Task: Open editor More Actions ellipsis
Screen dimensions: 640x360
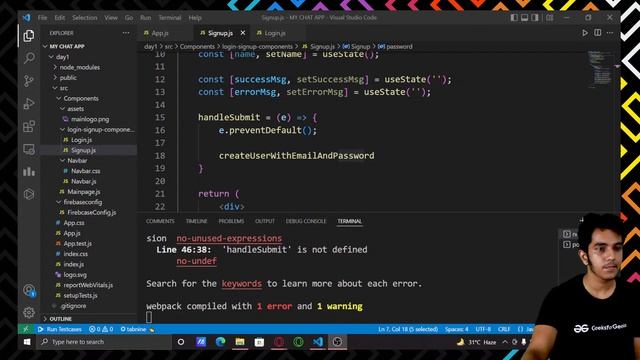Action: point(610,33)
